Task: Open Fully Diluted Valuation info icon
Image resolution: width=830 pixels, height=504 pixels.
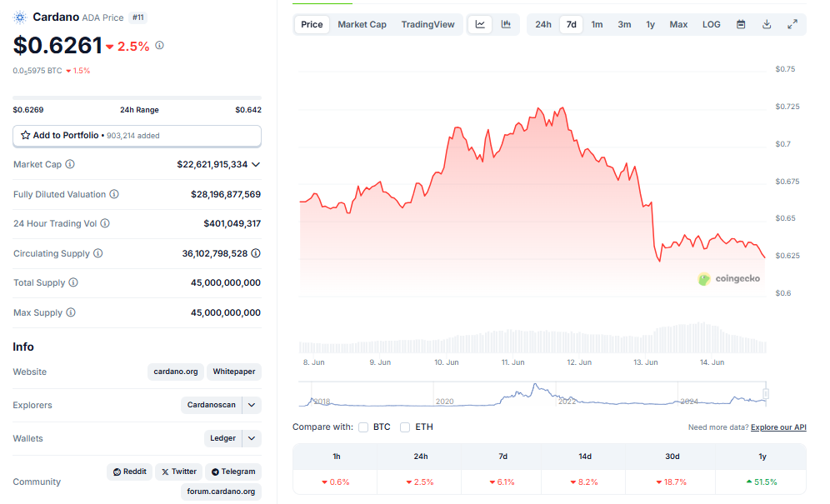Action: coord(114,194)
